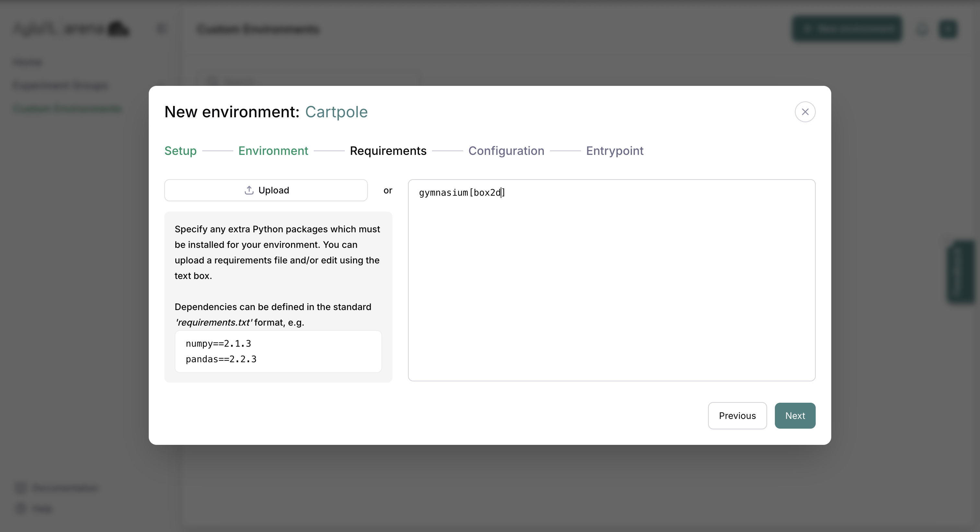The width and height of the screenshot is (980, 532).
Task: Click the pandas==2.2.3 example line
Action: click(221, 359)
